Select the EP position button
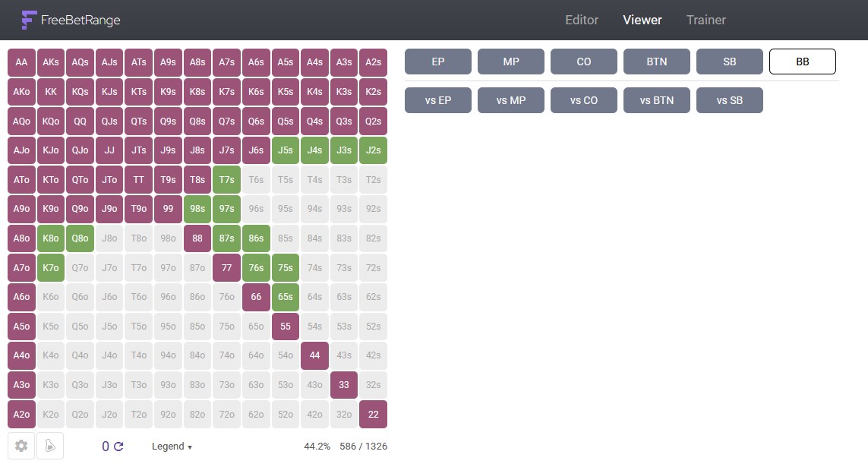This screenshot has width=868, height=464. [438, 62]
